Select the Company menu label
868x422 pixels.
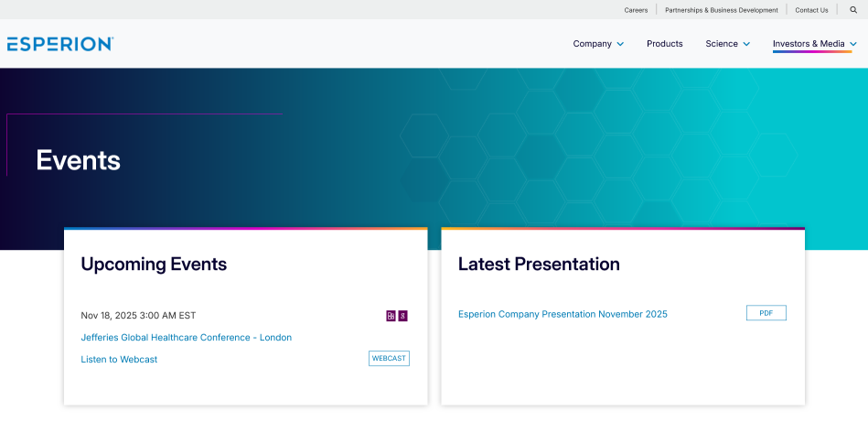tap(592, 44)
